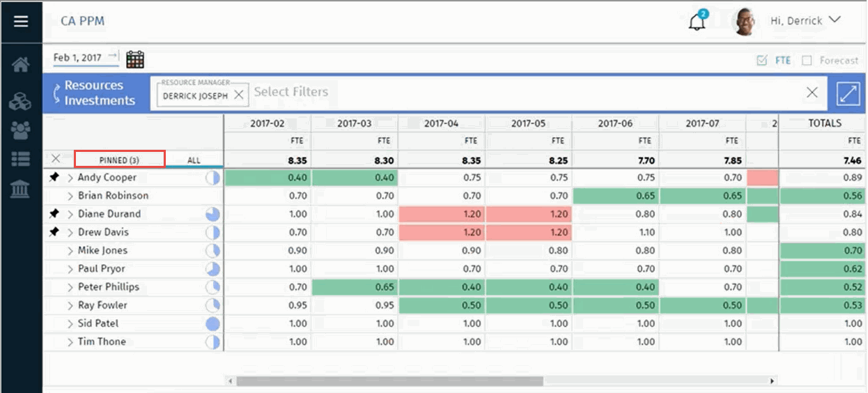Unpin Diane Durand

tap(55, 214)
